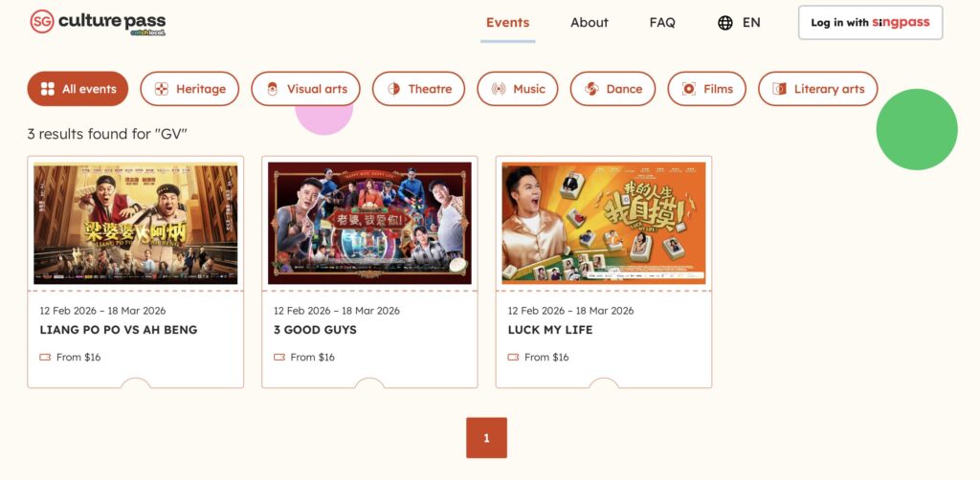980x480 pixels.
Task: Click the Literary arts category icon
Action: coord(779,89)
